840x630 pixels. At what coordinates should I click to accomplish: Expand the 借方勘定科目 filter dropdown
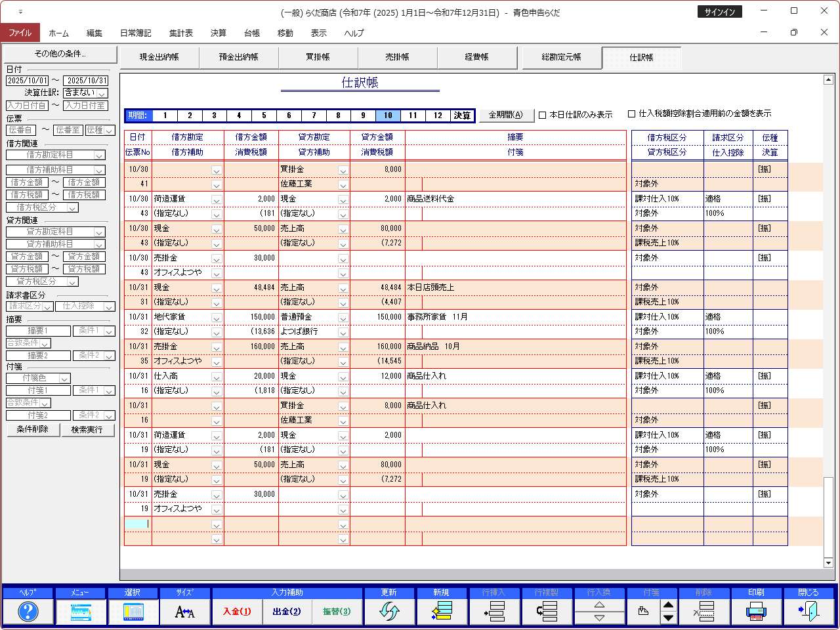point(99,156)
